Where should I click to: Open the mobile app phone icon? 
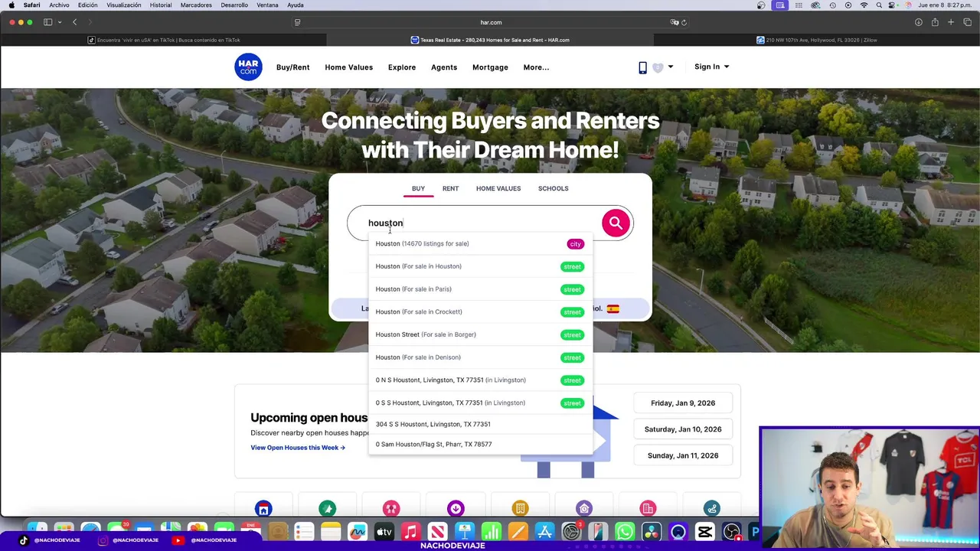click(642, 67)
